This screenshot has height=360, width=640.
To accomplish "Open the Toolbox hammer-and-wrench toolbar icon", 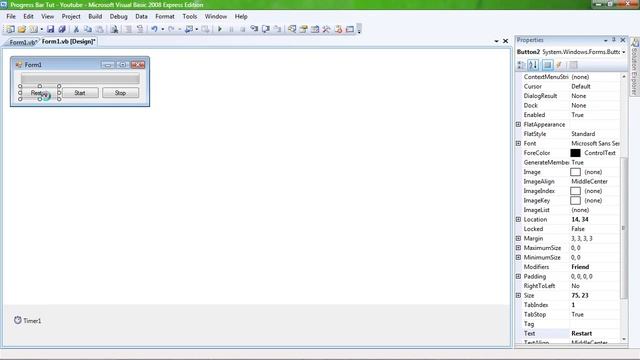I will click(326, 29).
